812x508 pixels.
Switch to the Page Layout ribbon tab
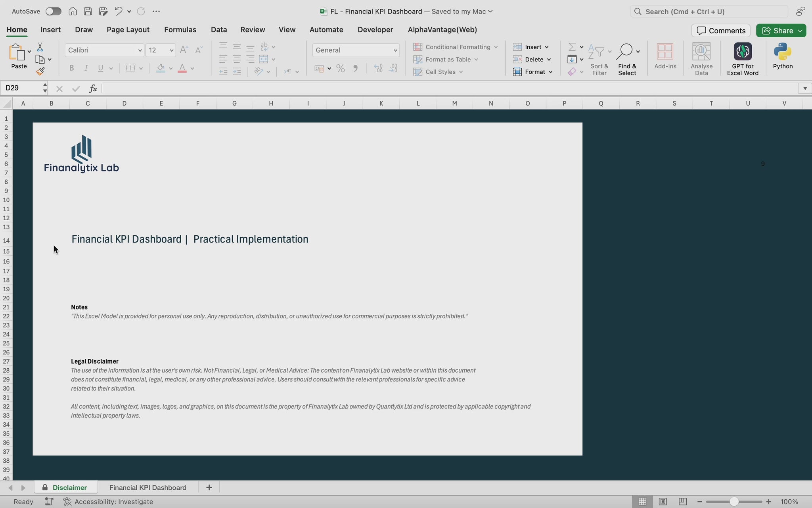128,30
